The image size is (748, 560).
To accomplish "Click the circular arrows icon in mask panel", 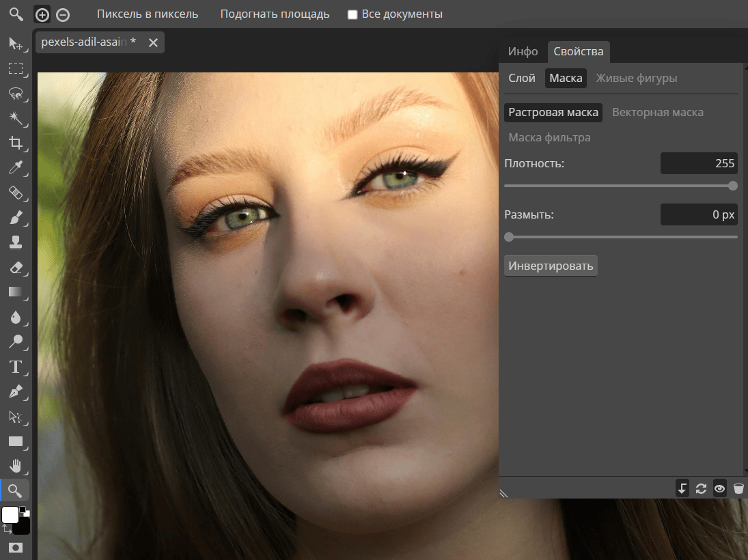I will coord(701,488).
